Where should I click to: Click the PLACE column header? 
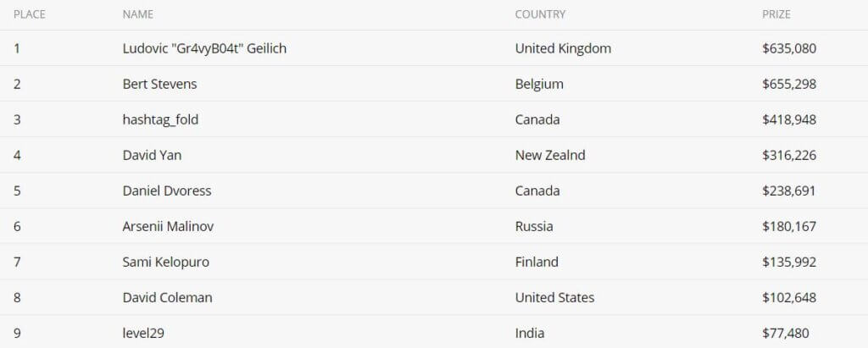(x=30, y=14)
